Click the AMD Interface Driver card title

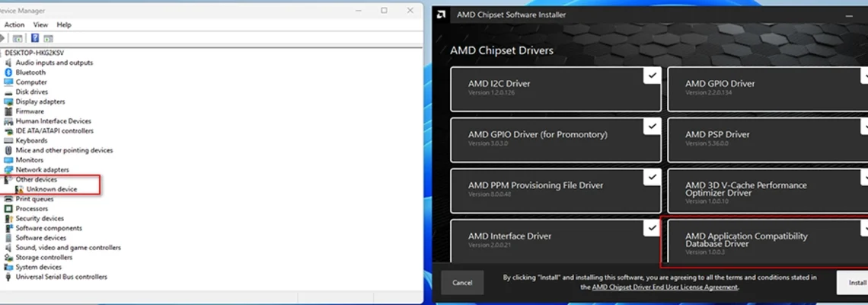click(510, 236)
